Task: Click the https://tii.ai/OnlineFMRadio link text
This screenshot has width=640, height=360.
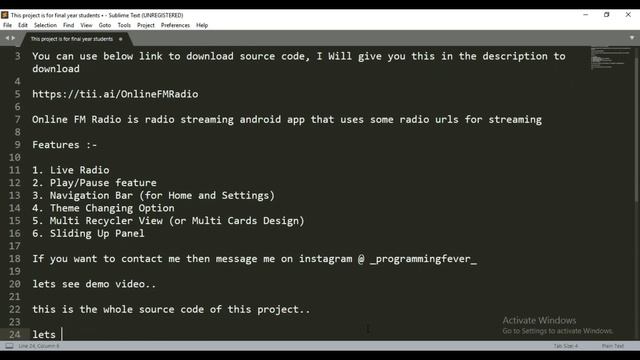Action: (x=115, y=94)
